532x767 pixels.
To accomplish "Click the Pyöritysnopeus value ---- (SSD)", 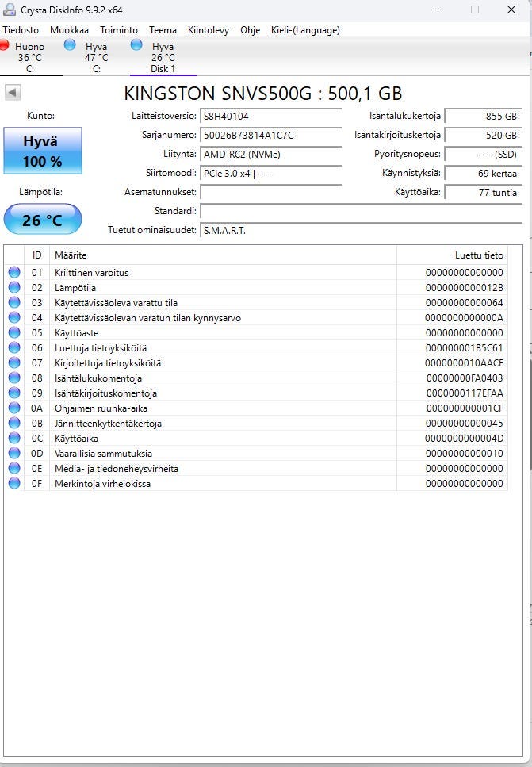I will click(483, 155).
